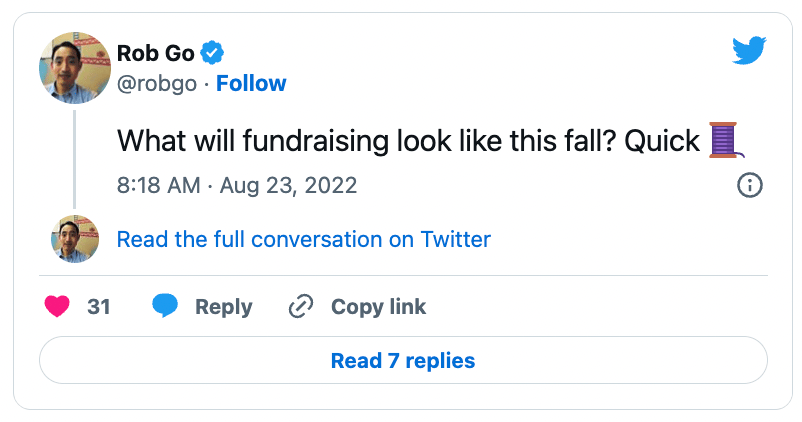802x422 pixels.
Task: Like the tweet with the heart icon
Action: [58, 306]
